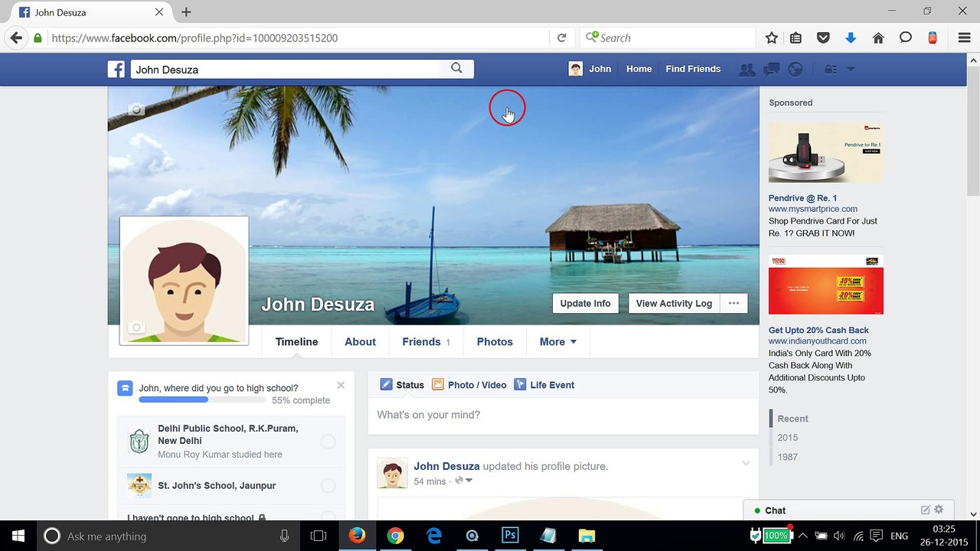Image resolution: width=980 pixels, height=551 pixels.
Task: Click Home in the Facebook header
Action: 639,69
